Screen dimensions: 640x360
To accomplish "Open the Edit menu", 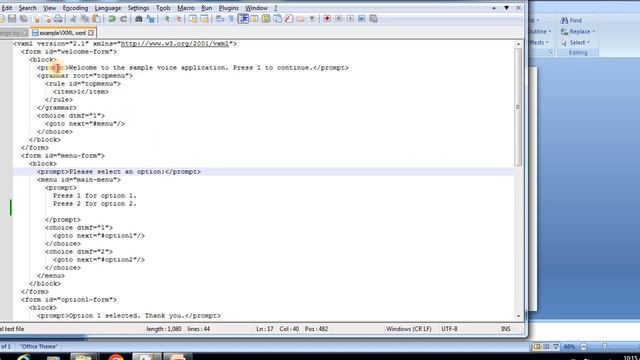I will [7, 8].
